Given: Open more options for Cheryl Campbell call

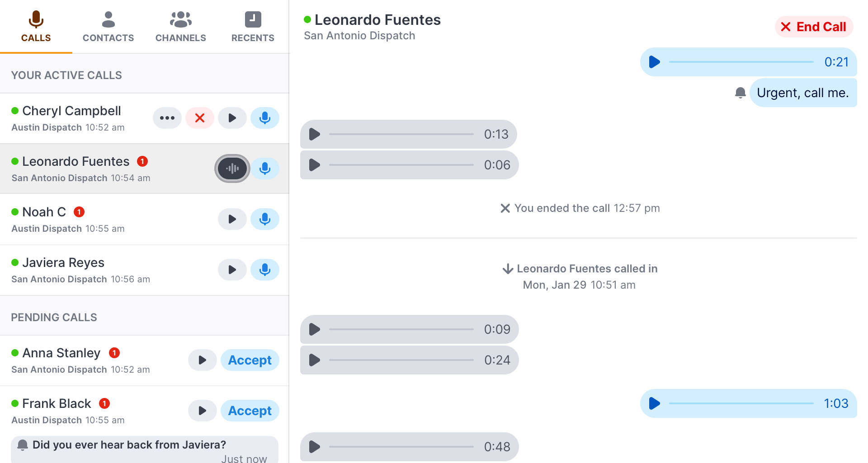Looking at the screenshot, I should point(167,118).
